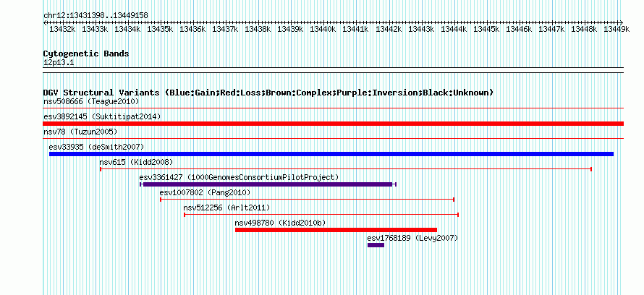
Task: Click the 13434k ruler tick label
Action: (x=127, y=29)
